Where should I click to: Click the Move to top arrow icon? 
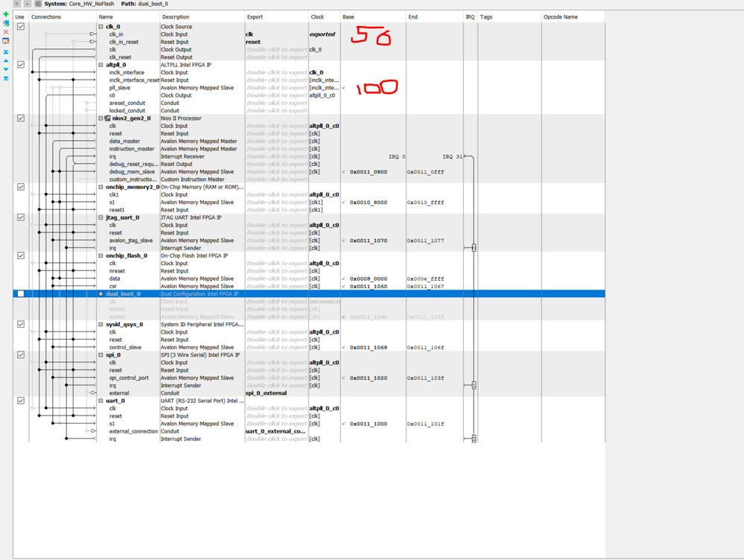coord(6,51)
